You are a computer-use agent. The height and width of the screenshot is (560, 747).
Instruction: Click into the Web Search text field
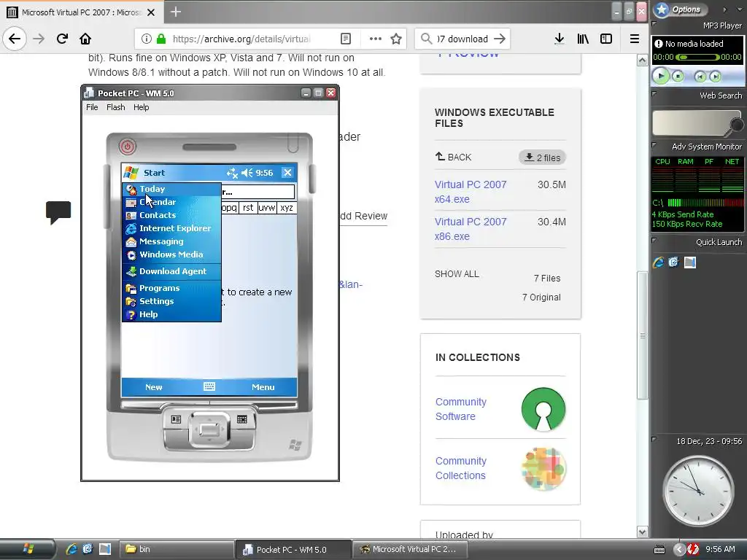click(690, 122)
